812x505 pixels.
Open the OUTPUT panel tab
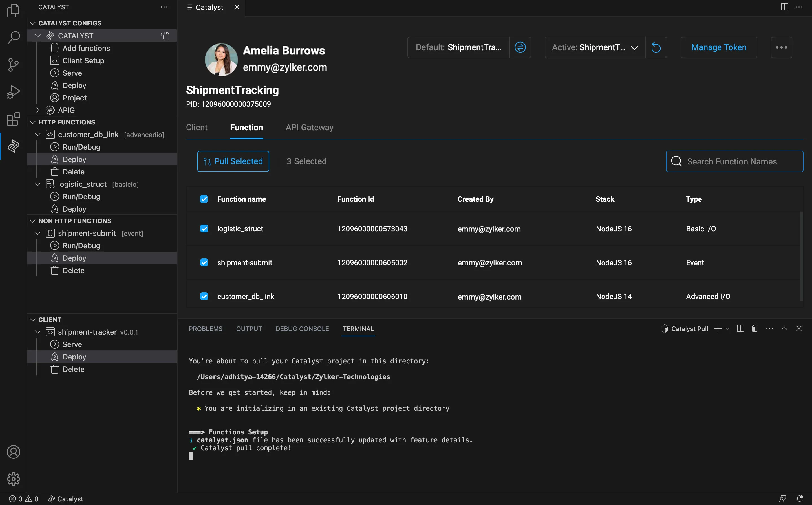click(x=249, y=329)
